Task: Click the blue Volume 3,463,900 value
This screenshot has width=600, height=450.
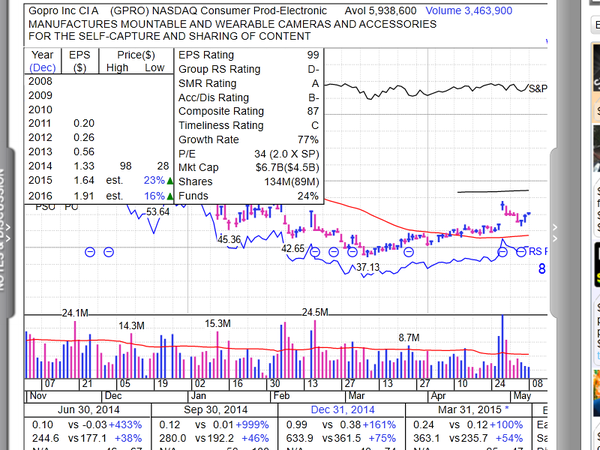Action: [x=469, y=11]
